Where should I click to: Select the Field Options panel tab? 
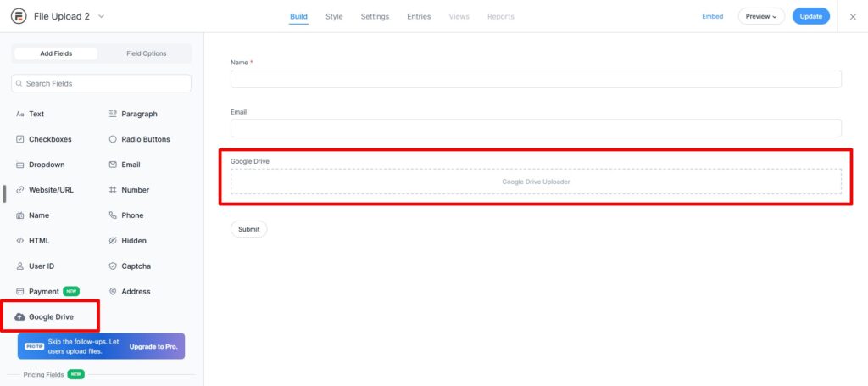[146, 53]
